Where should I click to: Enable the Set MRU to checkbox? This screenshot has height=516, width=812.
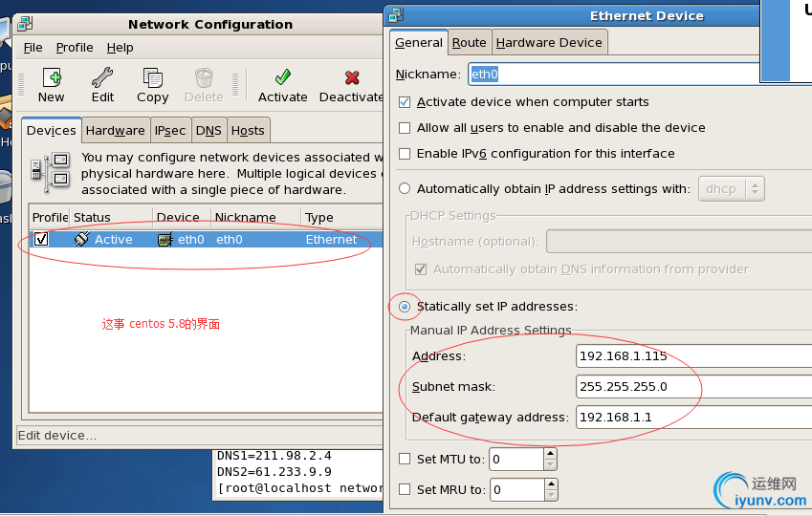pyautogui.click(x=405, y=489)
